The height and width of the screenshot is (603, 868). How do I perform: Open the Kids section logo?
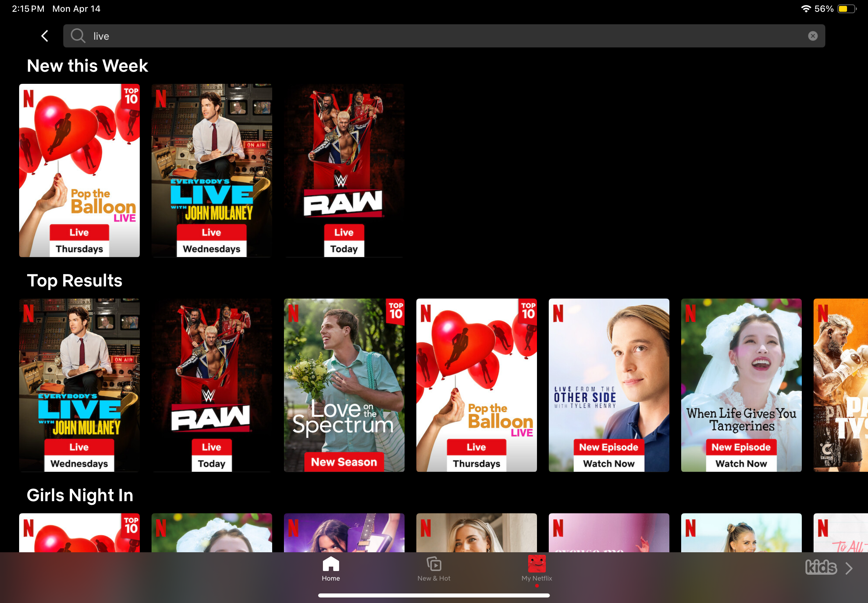click(x=821, y=567)
